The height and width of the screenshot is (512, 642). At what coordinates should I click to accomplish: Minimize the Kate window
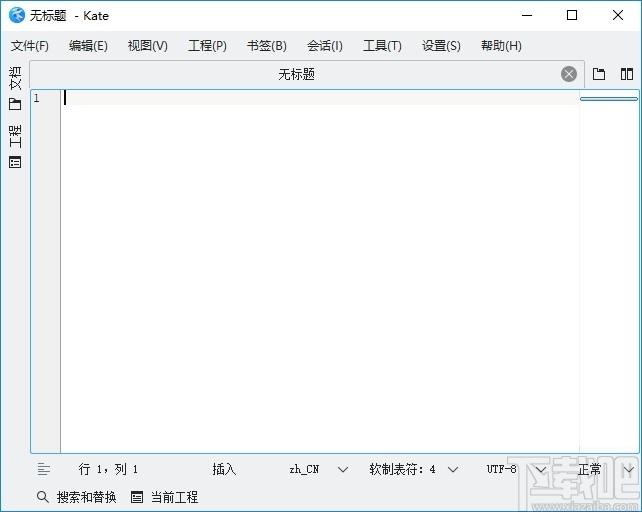click(x=527, y=16)
